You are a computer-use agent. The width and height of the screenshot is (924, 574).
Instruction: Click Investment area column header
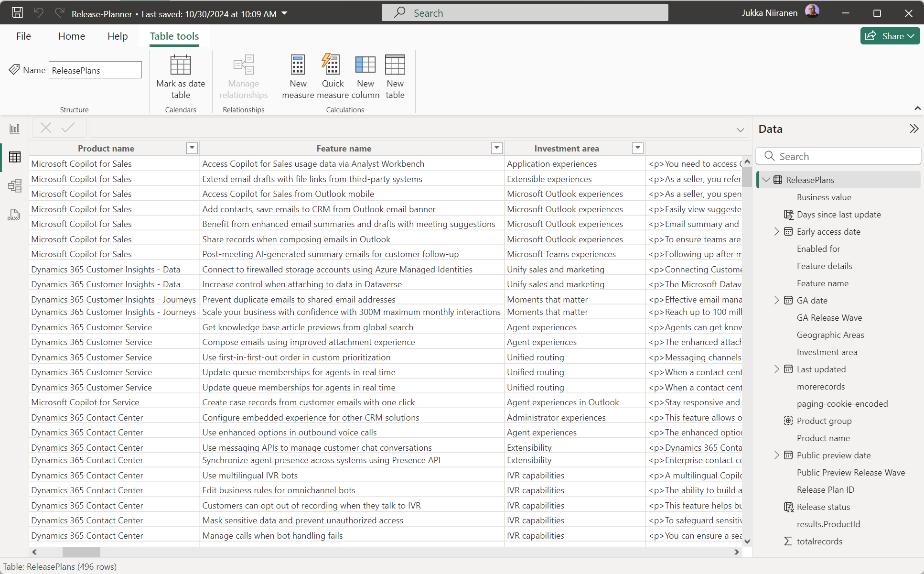point(567,148)
